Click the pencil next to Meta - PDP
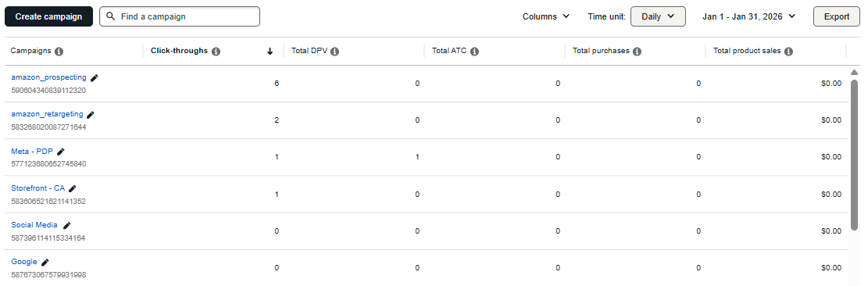Image resolution: width=868 pixels, height=286 pixels. pos(61,152)
